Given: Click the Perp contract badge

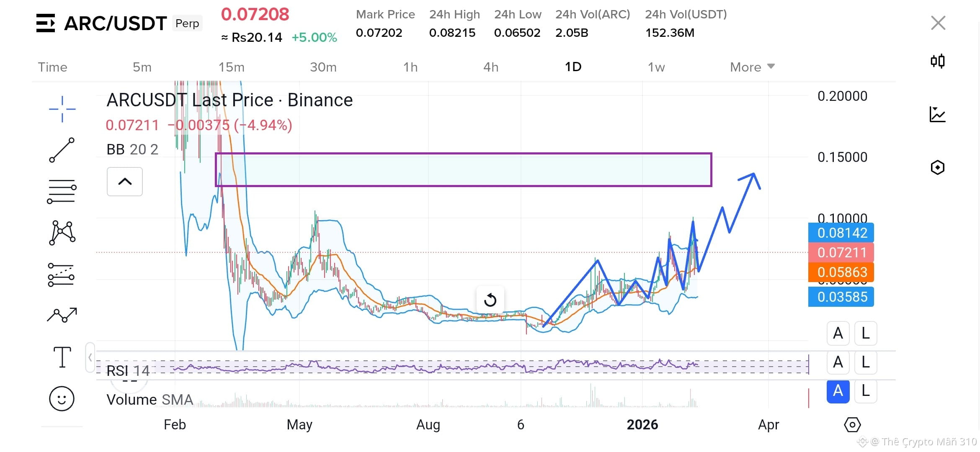Looking at the screenshot, I should [187, 23].
